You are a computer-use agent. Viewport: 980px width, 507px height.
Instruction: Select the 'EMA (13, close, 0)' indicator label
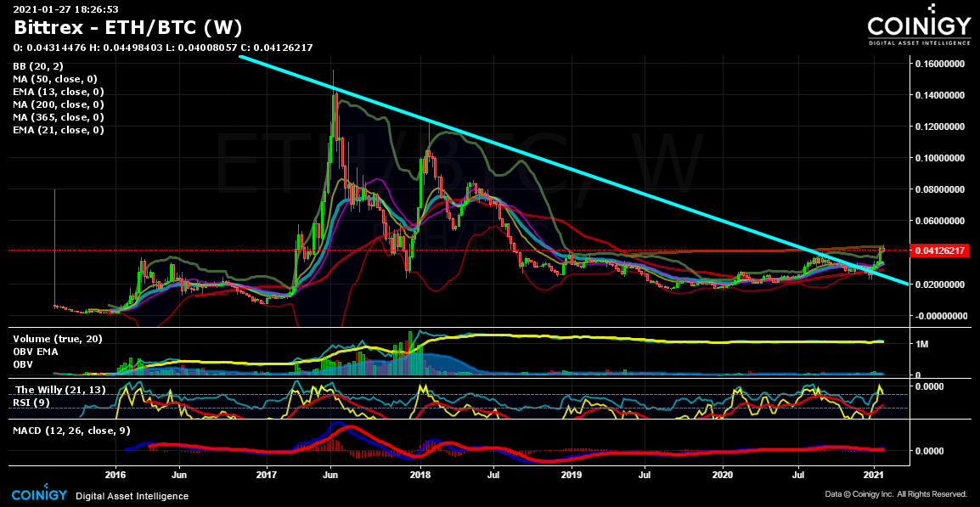(58, 92)
